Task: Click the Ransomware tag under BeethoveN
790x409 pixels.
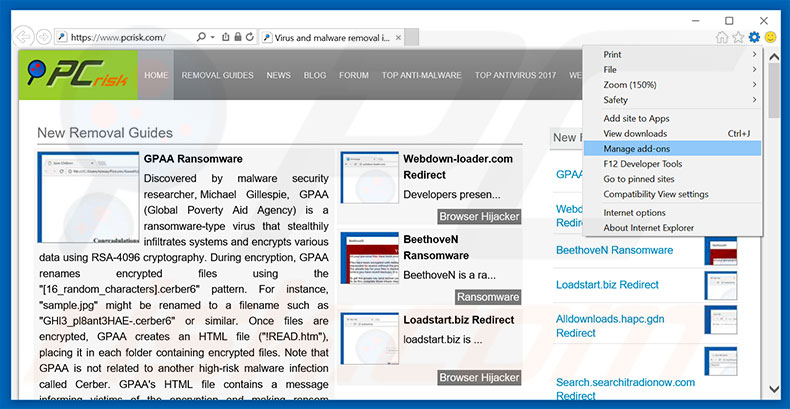Action: coord(488,297)
